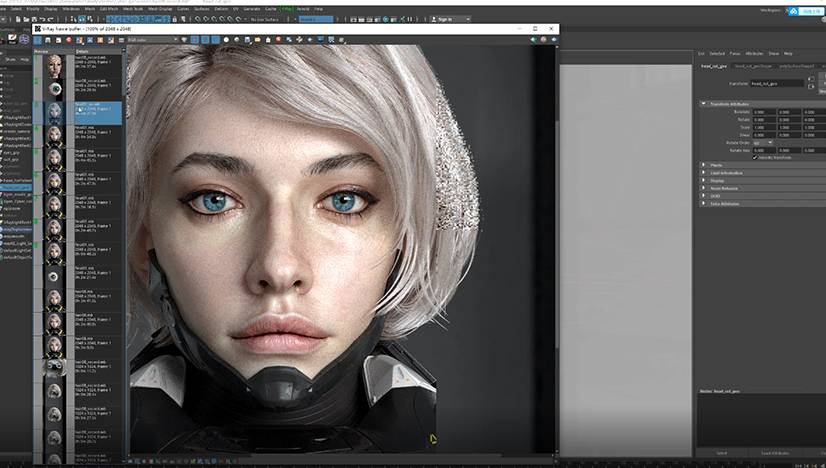826x468 pixels.
Task: Click the blue cloud icon at top right
Action: [x=793, y=11]
